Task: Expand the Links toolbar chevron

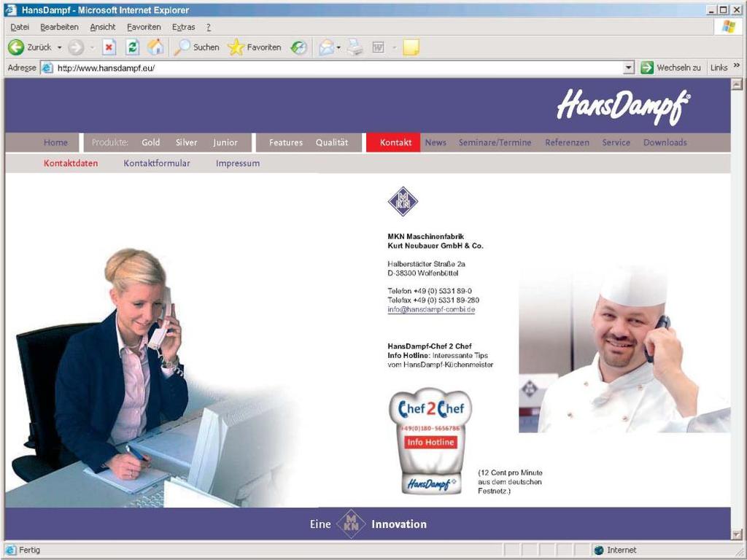Action: point(737,66)
